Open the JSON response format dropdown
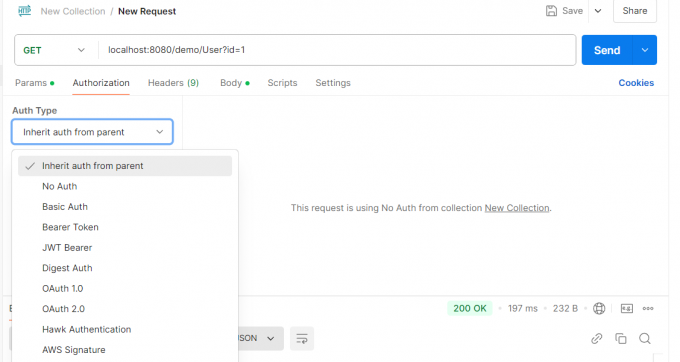This screenshot has width=680, height=362. [260, 338]
